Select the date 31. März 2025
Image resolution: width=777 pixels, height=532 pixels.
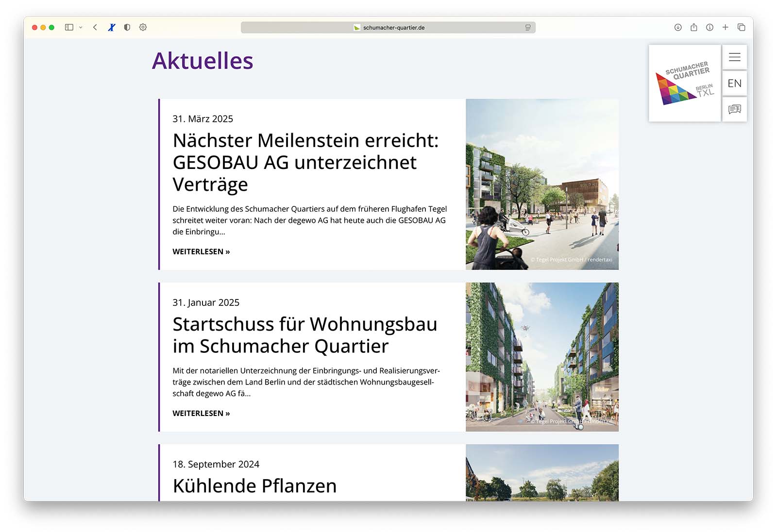pos(203,119)
